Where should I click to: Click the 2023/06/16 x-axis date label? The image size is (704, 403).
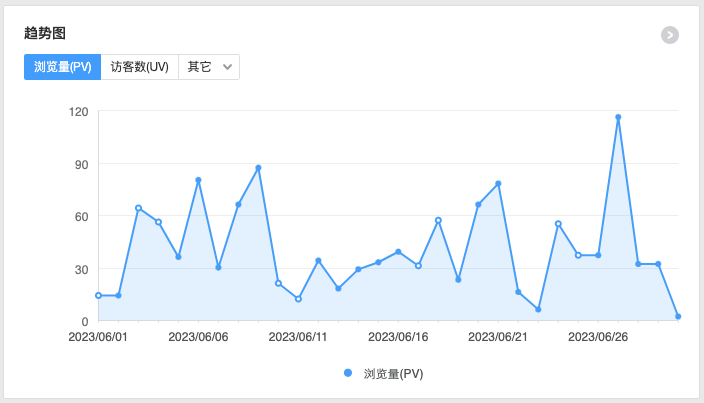pos(398,337)
